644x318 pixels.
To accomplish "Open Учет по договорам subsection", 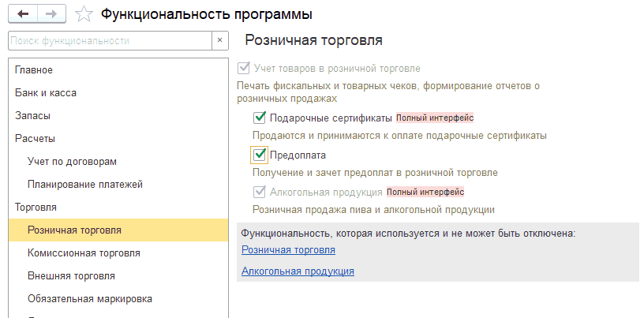I will coord(72,162).
